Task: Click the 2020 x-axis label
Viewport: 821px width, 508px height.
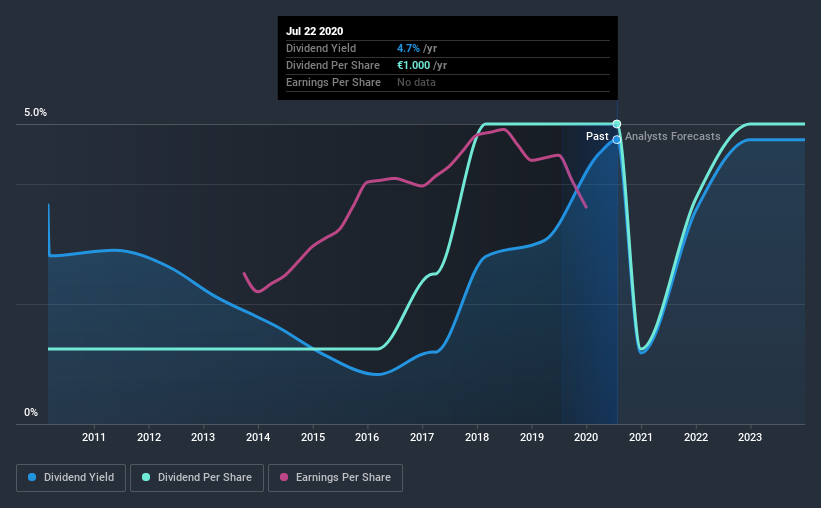Action: tap(586, 437)
